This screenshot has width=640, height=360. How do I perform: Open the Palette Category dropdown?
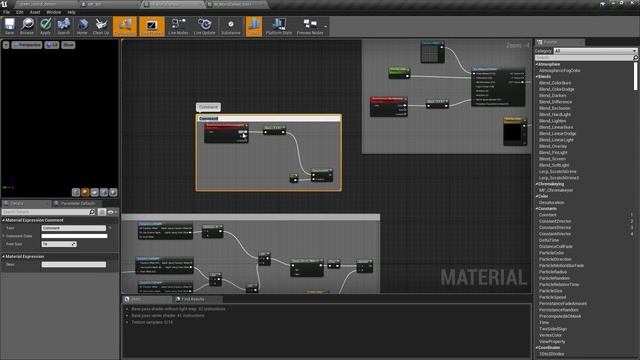tap(595, 51)
